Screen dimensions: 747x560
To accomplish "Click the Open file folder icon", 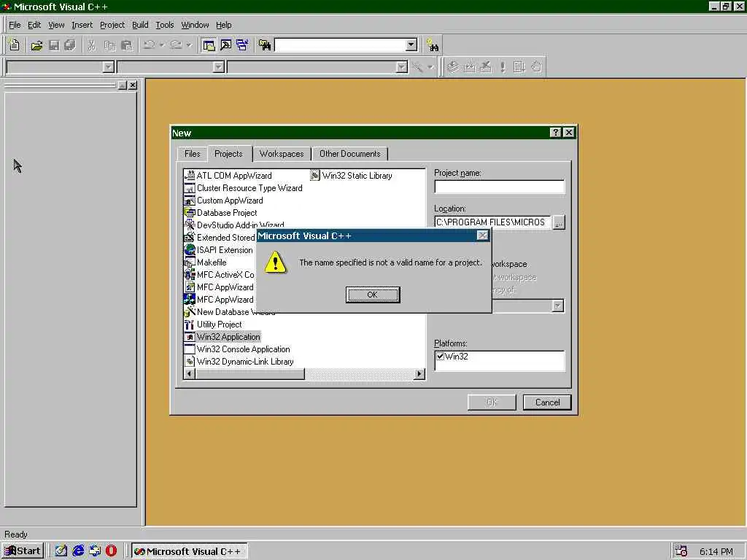I will pos(36,45).
